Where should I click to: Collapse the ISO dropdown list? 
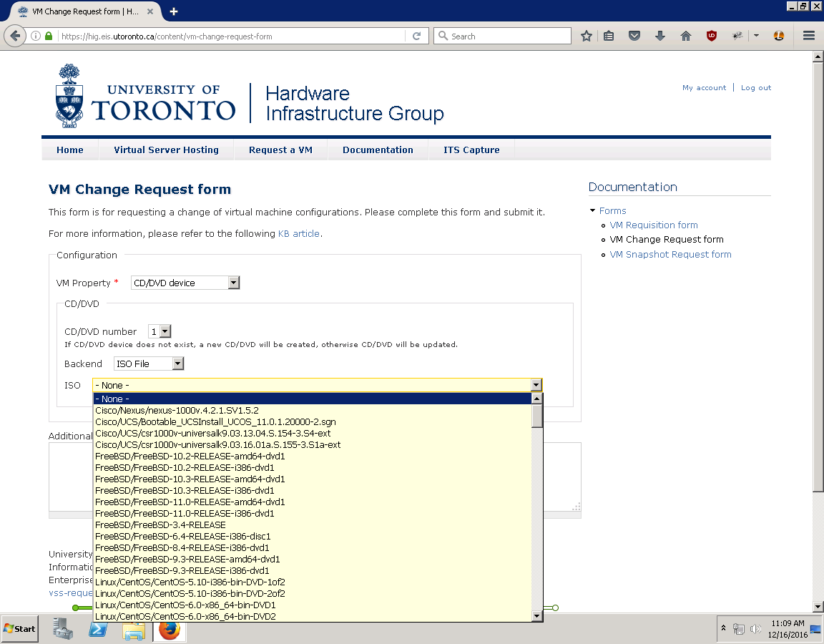(x=536, y=385)
